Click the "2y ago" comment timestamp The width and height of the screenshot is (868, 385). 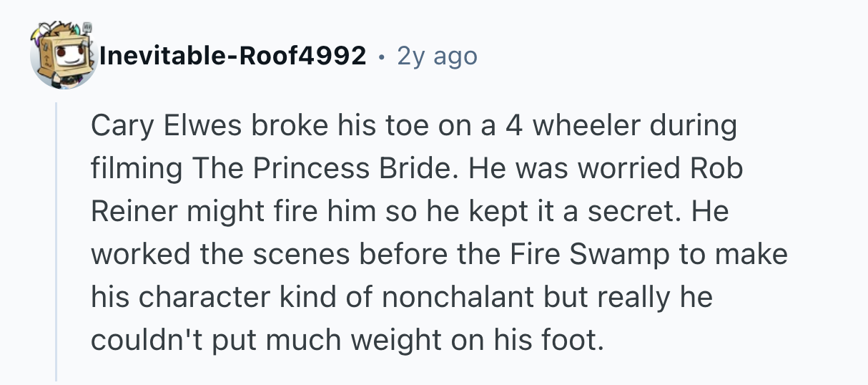click(437, 55)
